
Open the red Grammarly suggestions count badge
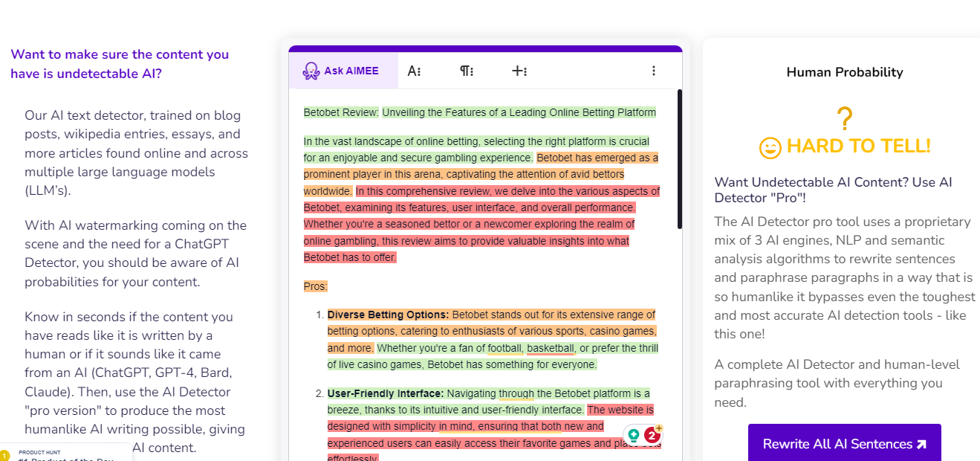point(652,435)
